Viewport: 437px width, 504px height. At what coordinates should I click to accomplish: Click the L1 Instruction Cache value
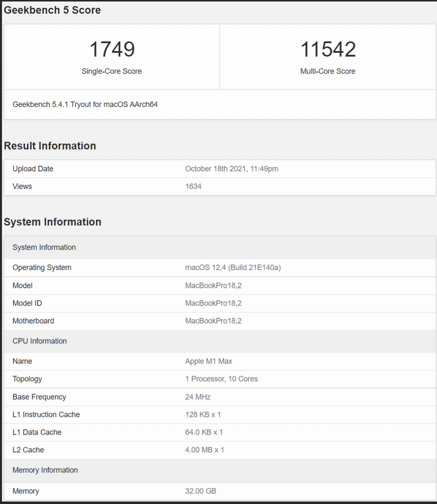click(203, 415)
